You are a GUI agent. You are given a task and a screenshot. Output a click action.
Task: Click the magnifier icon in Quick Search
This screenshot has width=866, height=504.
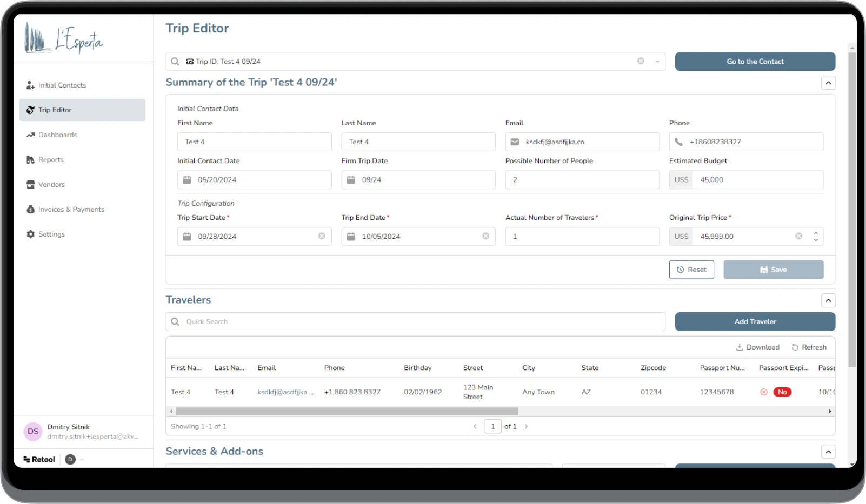pyautogui.click(x=175, y=322)
